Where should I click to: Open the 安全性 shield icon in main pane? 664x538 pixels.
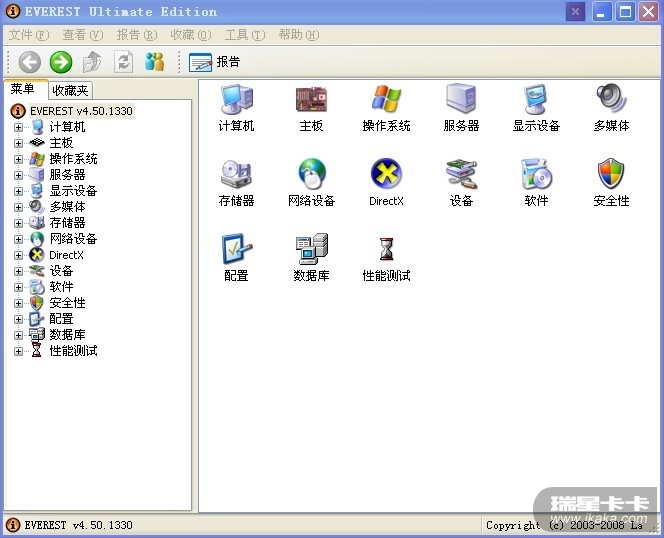tap(611, 174)
